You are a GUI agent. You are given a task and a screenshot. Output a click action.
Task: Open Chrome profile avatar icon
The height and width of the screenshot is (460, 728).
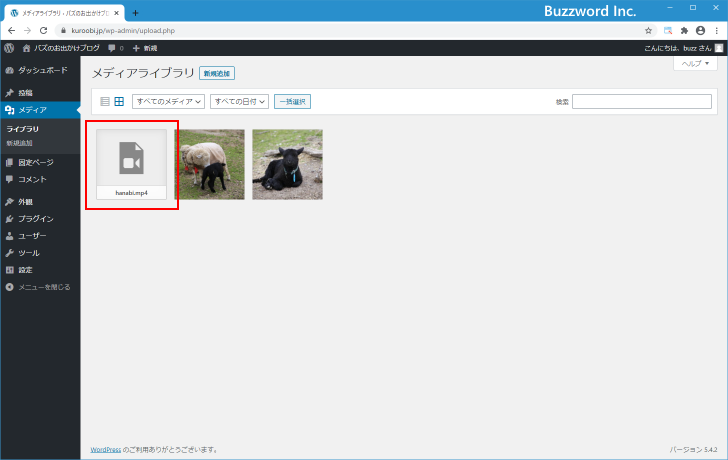click(700, 30)
